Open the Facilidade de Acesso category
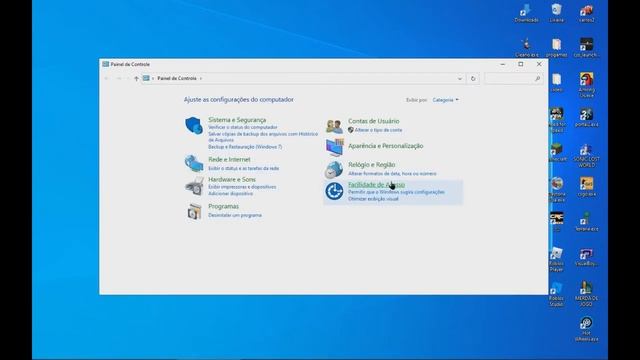 point(376,185)
